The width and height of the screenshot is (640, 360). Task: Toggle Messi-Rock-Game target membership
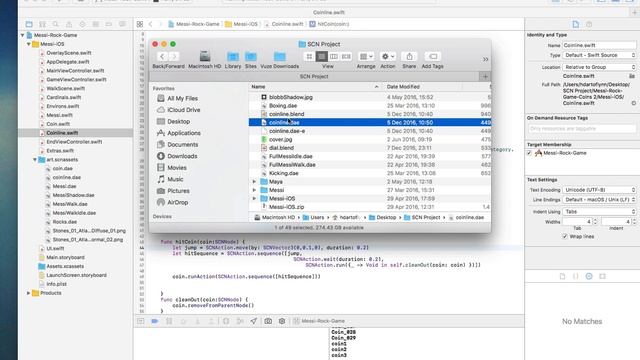(x=529, y=153)
